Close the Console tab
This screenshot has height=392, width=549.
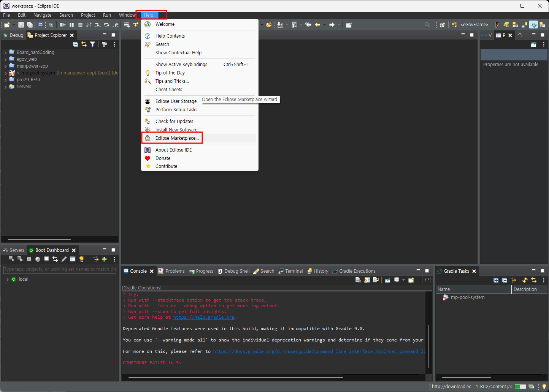tap(152, 271)
